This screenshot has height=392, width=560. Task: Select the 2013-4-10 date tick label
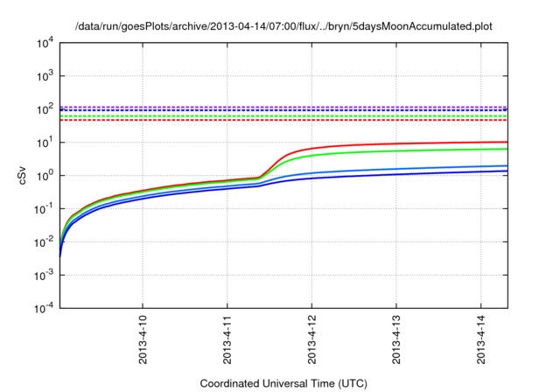click(x=143, y=342)
